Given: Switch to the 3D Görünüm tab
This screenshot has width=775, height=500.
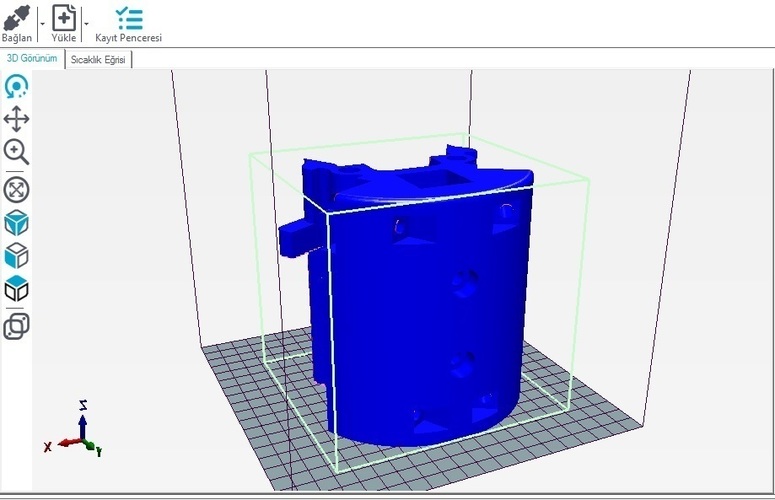Looking at the screenshot, I should tap(32, 58).
